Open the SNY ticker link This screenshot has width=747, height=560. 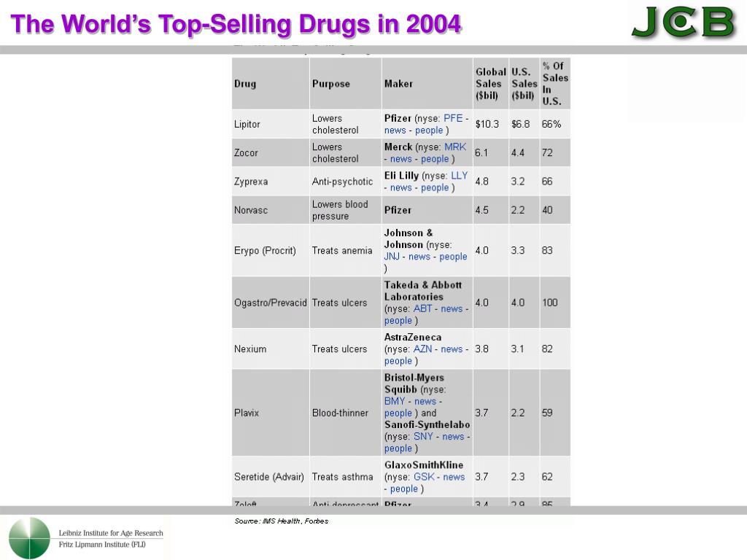[x=423, y=436]
